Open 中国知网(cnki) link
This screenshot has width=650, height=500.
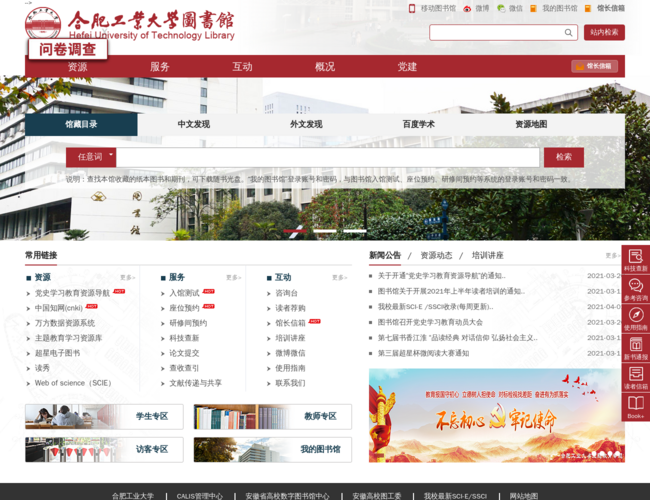coord(59,308)
